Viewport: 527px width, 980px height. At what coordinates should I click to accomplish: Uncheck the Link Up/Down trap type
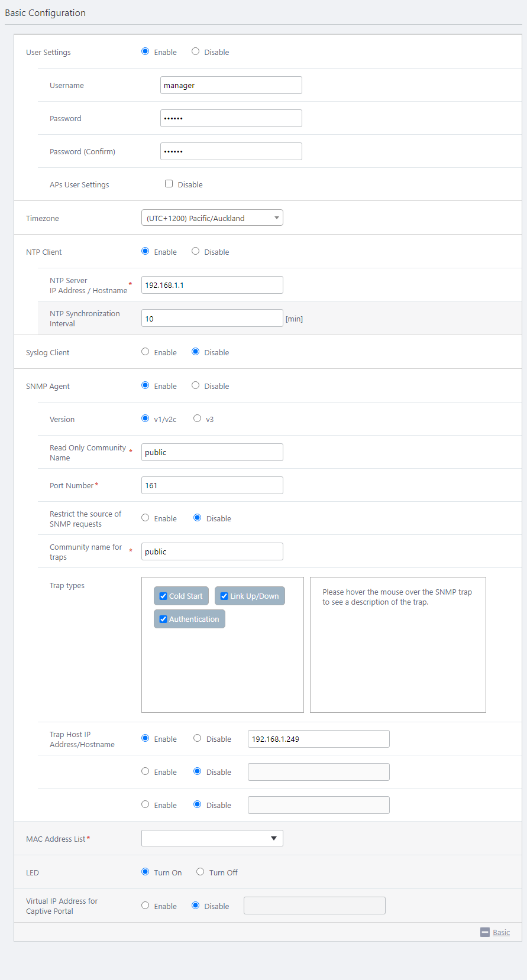click(224, 596)
